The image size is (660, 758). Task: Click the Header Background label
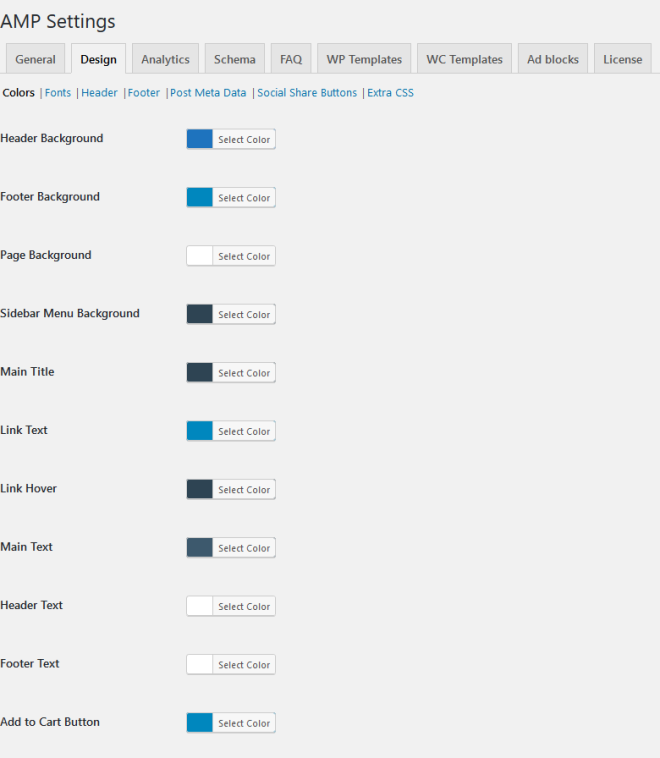(52, 138)
